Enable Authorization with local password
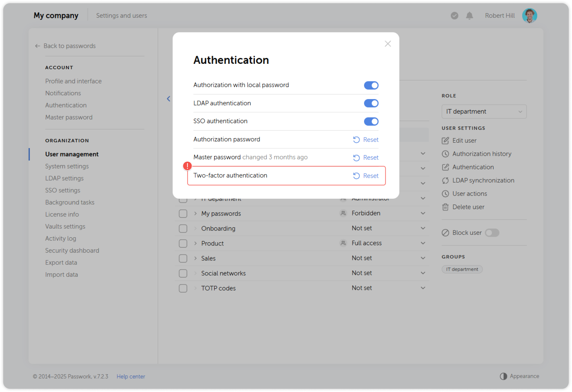 click(371, 85)
